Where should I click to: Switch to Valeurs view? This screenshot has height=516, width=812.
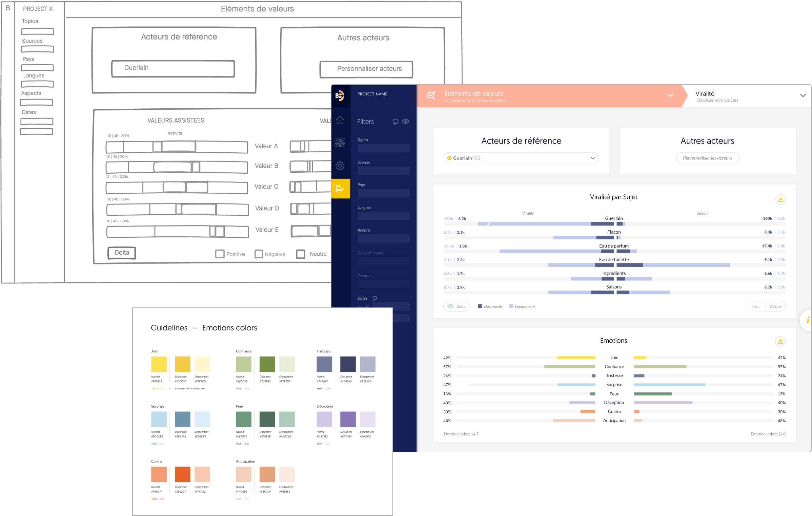(x=775, y=306)
